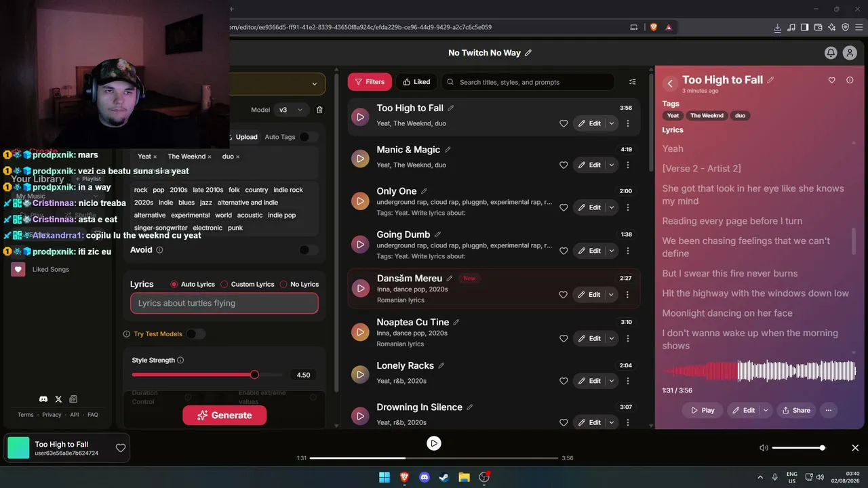Open the user profile avatar menu
868x488 pixels.
[x=850, y=53]
